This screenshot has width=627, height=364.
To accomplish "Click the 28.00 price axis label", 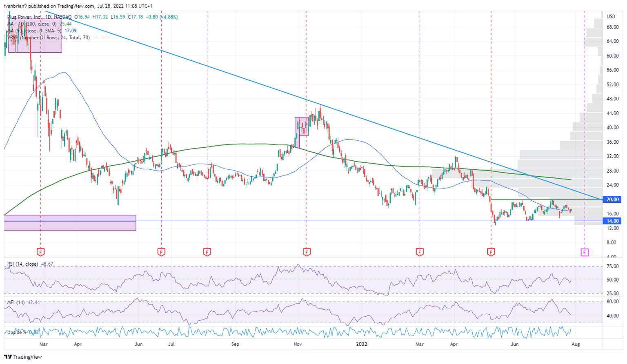I will pyautogui.click(x=612, y=171).
